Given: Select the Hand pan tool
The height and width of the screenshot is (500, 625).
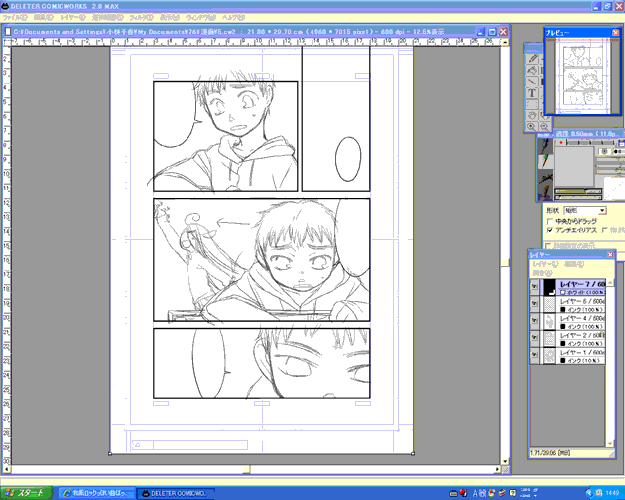Looking at the screenshot, I should (x=532, y=116).
